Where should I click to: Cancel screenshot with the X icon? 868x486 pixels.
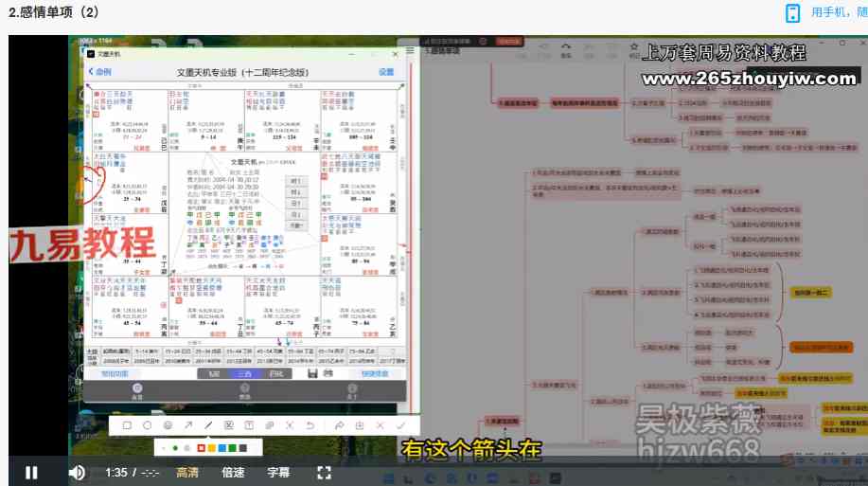[380, 426]
